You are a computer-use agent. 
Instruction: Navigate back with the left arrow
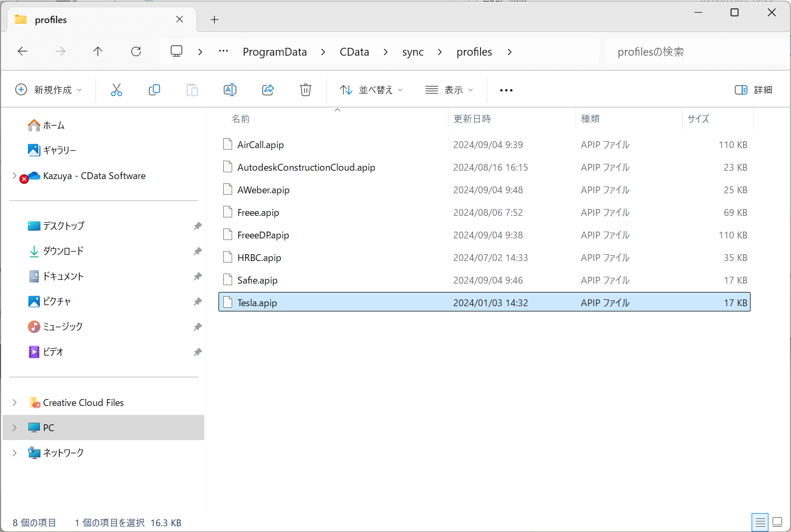click(23, 51)
